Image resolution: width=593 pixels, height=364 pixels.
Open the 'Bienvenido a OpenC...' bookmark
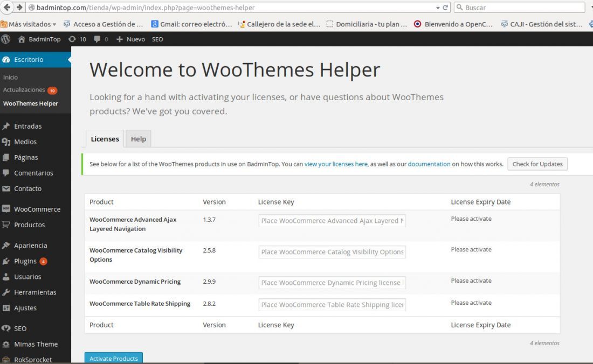(x=453, y=24)
